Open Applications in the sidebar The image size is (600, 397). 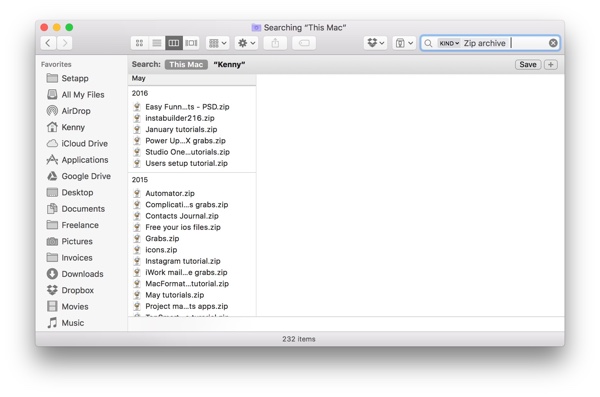pyautogui.click(x=77, y=160)
